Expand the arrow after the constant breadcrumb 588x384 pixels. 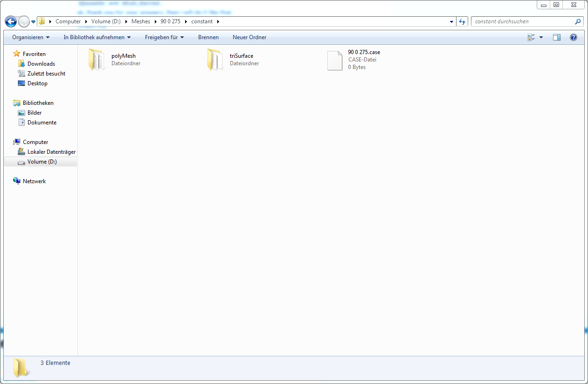click(218, 21)
